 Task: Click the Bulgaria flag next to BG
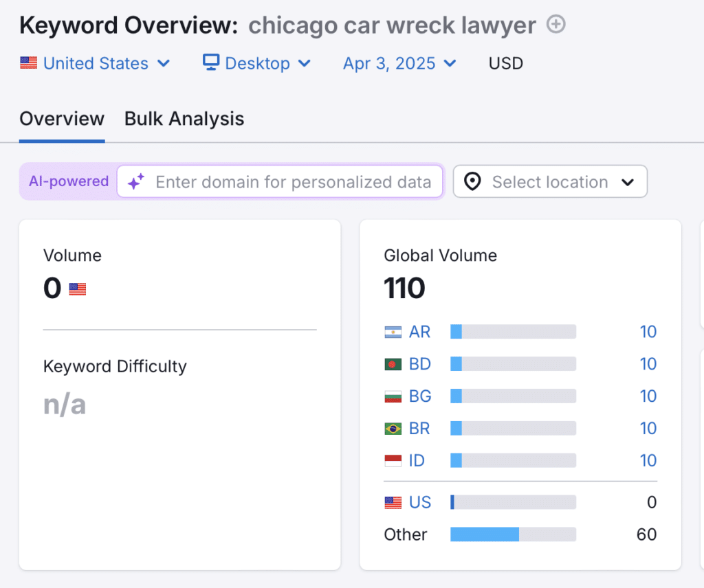click(393, 396)
